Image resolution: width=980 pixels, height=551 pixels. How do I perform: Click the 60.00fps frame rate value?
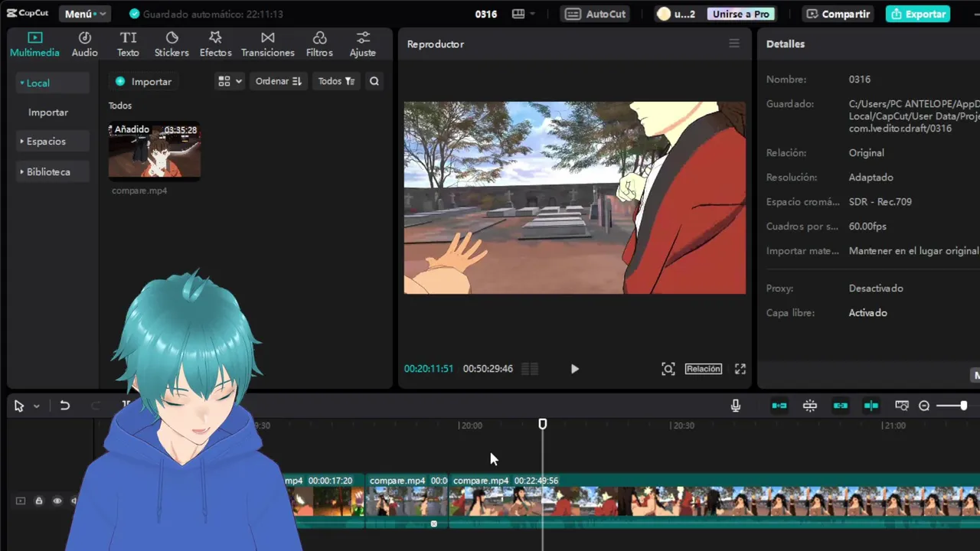point(867,227)
